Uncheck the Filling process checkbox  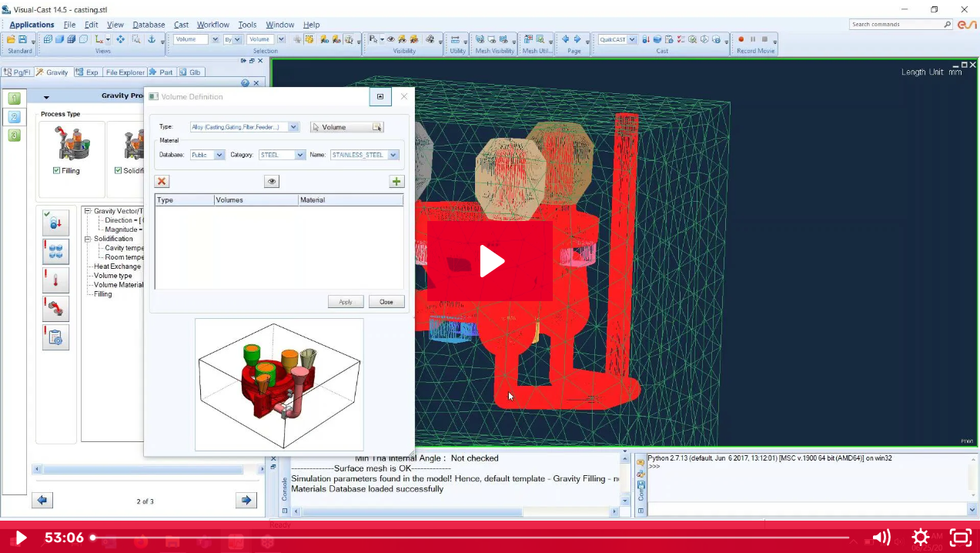(57, 171)
